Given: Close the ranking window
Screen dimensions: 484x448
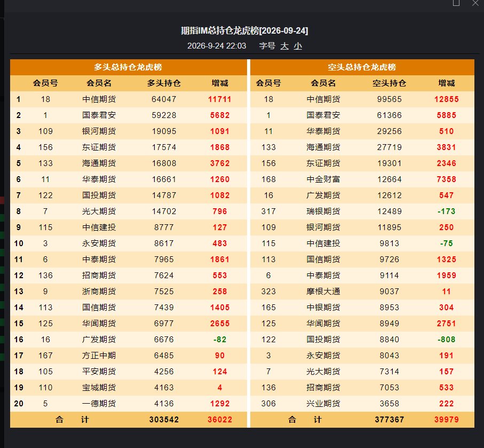Looking at the screenshot, I should (x=475, y=3).
